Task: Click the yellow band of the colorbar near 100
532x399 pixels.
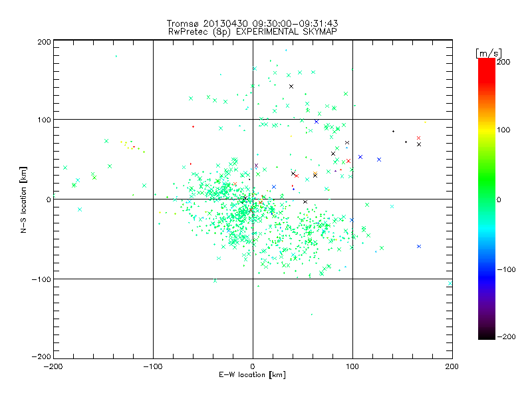Action: (x=487, y=130)
